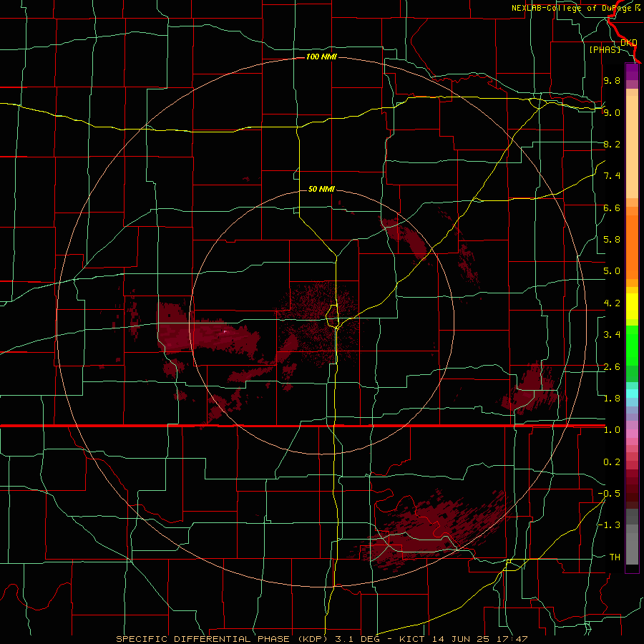Click the -1.3 scale label
Viewport: 644px width, 644px height.
(x=609, y=525)
